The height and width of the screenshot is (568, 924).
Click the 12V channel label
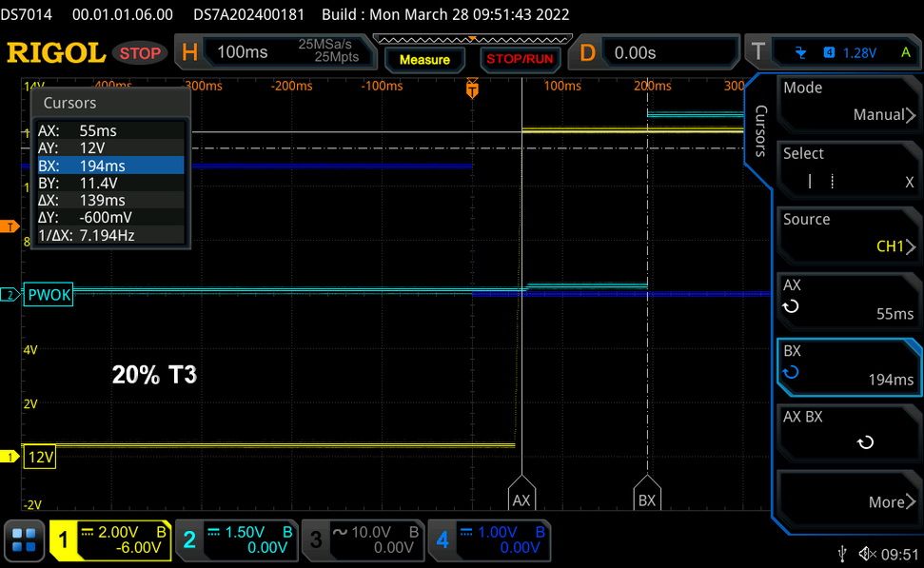click(40, 457)
